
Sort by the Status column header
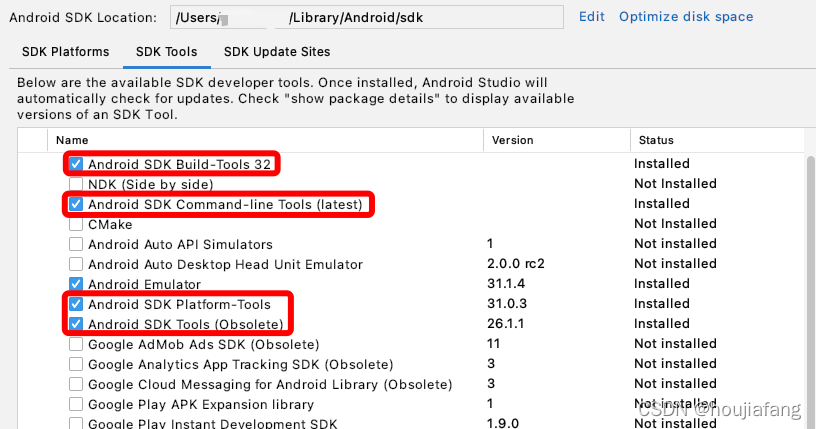pos(656,140)
